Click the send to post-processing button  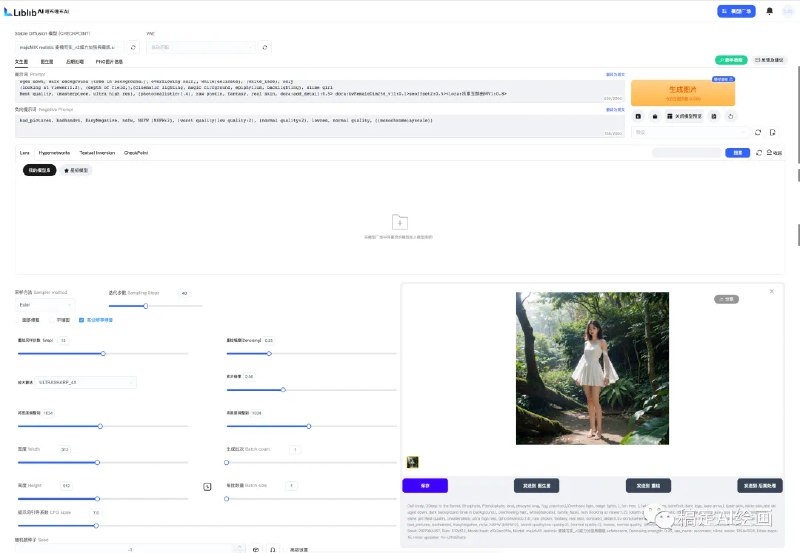click(x=760, y=486)
